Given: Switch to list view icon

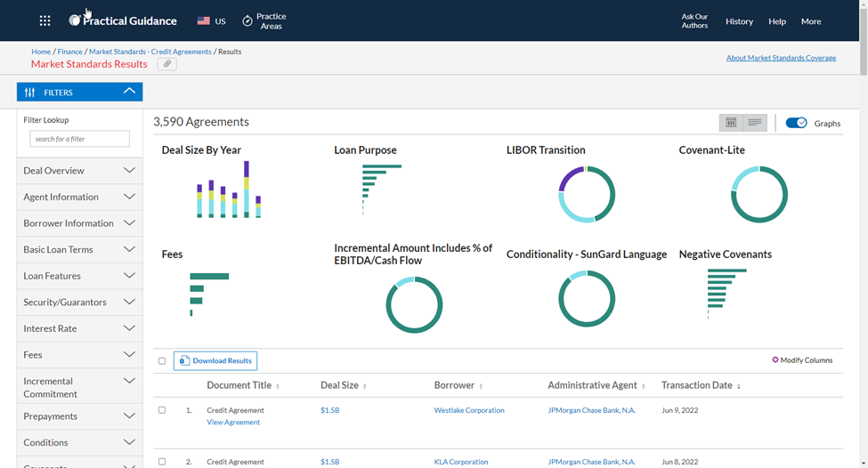Looking at the screenshot, I should (x=755, y=123).
